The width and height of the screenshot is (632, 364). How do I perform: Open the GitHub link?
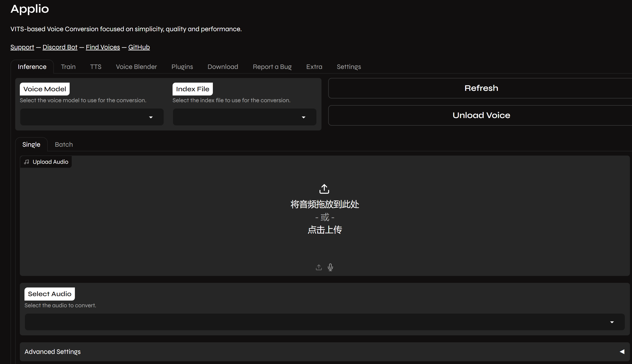click(139, 47)
